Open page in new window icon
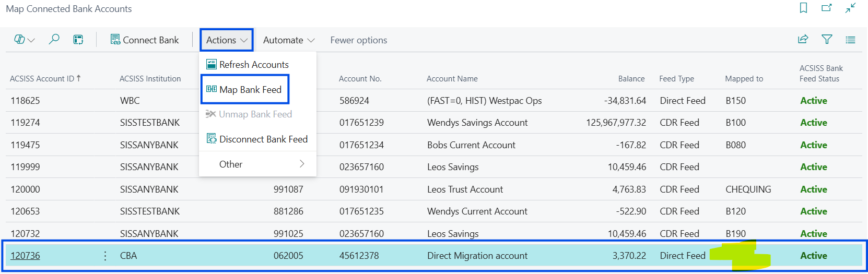 coord(827,8)
